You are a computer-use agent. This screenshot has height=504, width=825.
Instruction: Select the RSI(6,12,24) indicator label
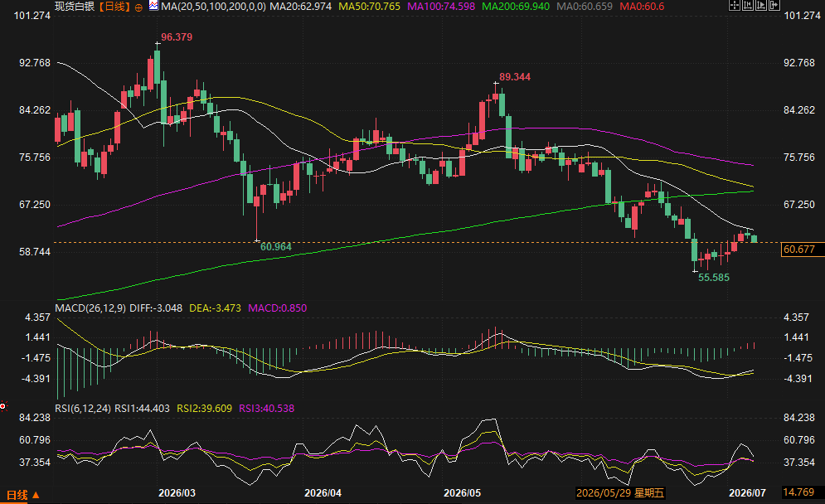pyautogui.click(x=83, y=408)
